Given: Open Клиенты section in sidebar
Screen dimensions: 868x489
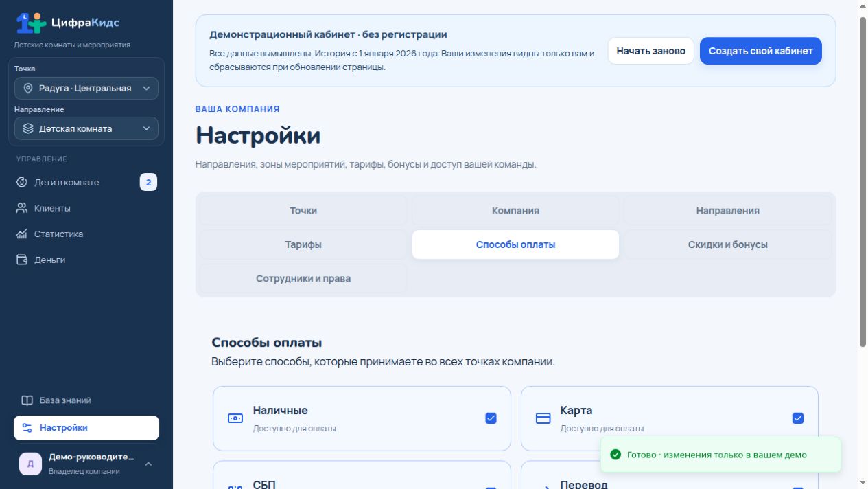Looking at the screenshot, I should (86, 208).
